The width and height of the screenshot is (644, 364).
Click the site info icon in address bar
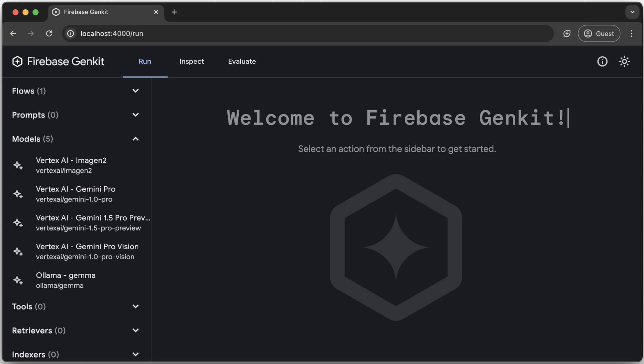click(x=71, y=34)
